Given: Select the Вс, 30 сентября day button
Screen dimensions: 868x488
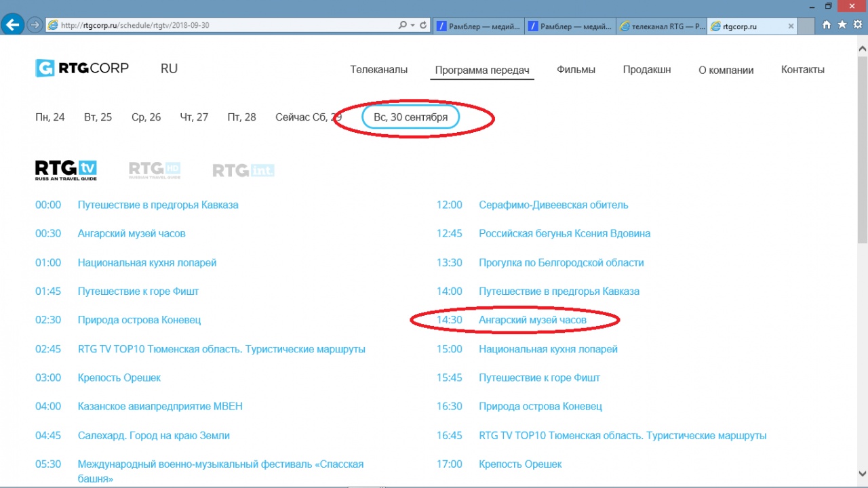Looking at the screenshot, I should (410, 117).
